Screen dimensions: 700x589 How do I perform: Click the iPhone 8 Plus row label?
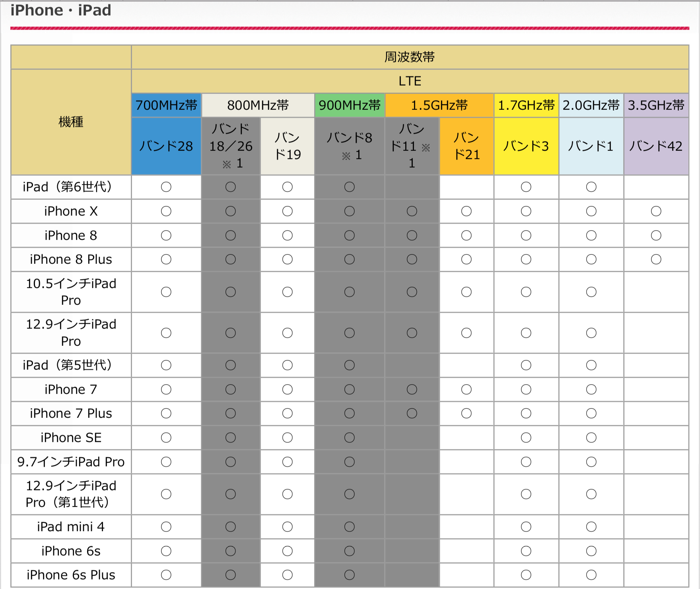pyautogui.click(x=71, y=259)
